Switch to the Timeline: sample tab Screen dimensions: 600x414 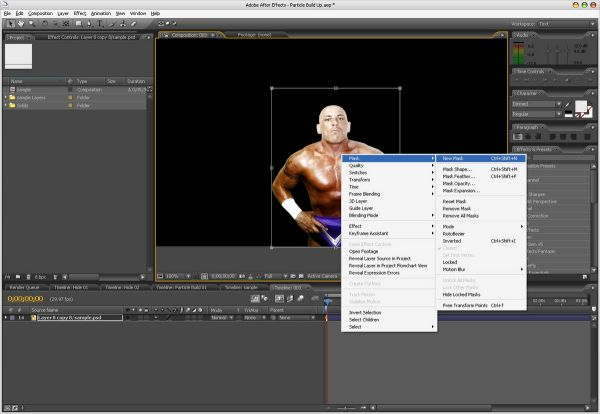click(x=241, y=287)
